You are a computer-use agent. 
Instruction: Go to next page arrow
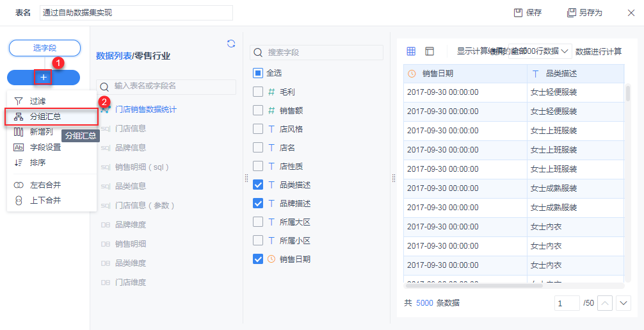tap(624, 303)
